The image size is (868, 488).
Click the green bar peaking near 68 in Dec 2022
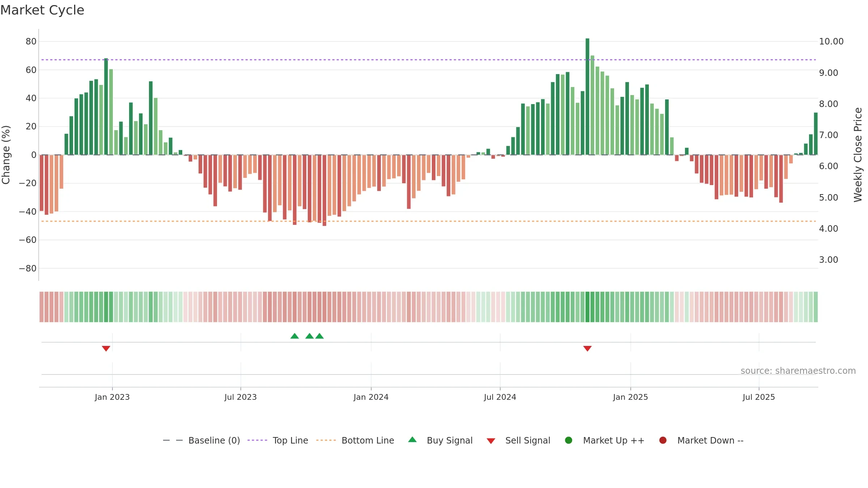[106, 107]
